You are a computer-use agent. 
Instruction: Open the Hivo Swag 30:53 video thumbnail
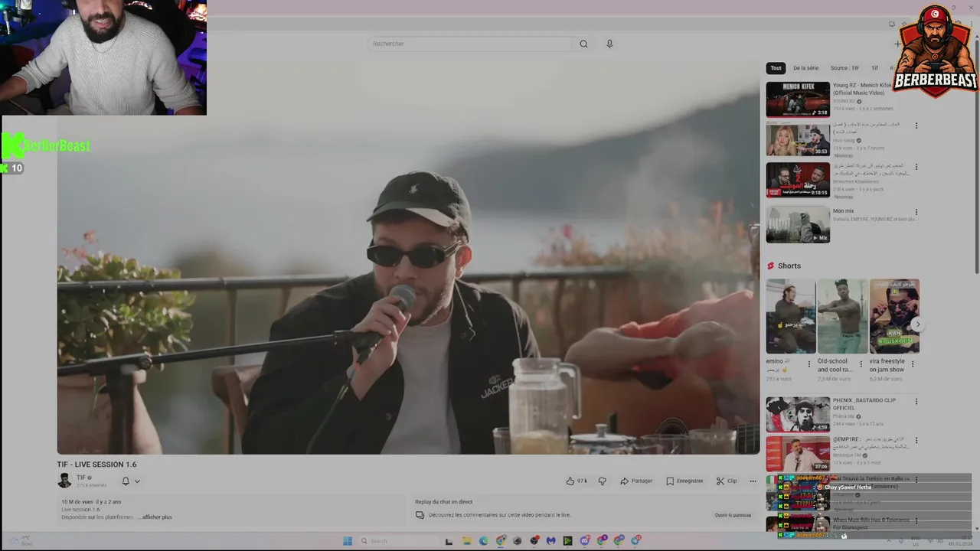[x=798, y=139]
